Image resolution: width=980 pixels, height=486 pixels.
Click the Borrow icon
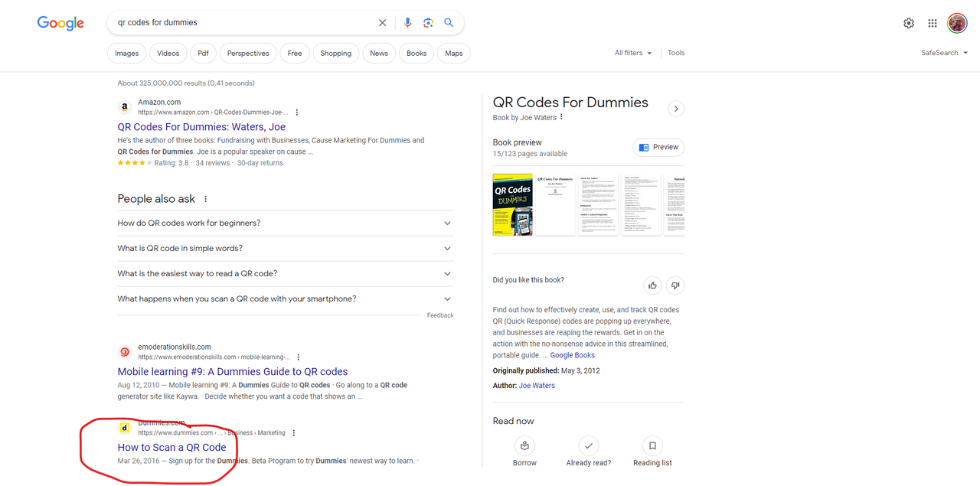(524, 445)
